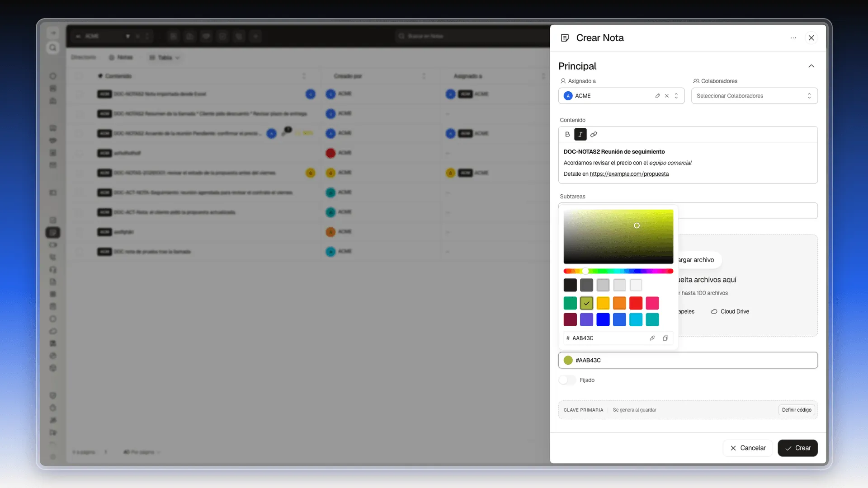Select the dark gray color swatch
The height and width of the screenshot is (488, 868).
[586, 285]
